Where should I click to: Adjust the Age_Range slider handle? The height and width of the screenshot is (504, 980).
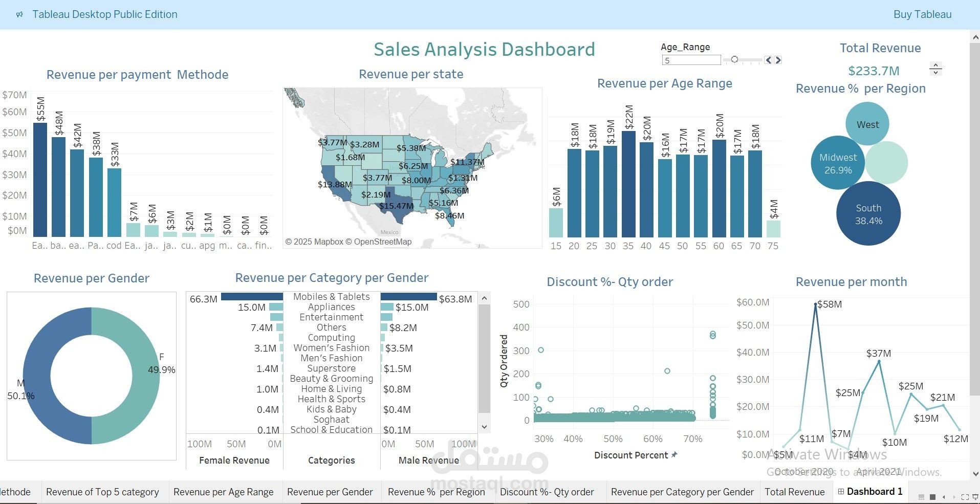click(x=734, y=60)
